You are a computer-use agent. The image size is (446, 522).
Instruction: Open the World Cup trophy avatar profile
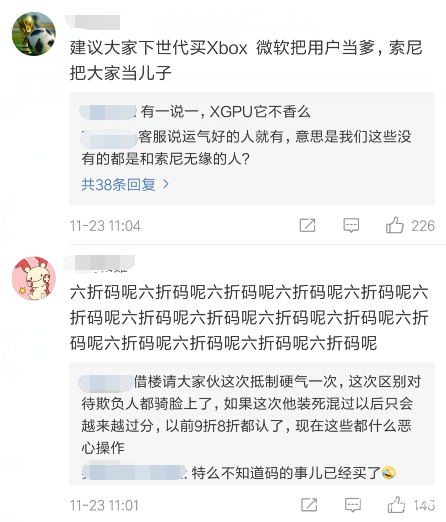coord(34,34)
